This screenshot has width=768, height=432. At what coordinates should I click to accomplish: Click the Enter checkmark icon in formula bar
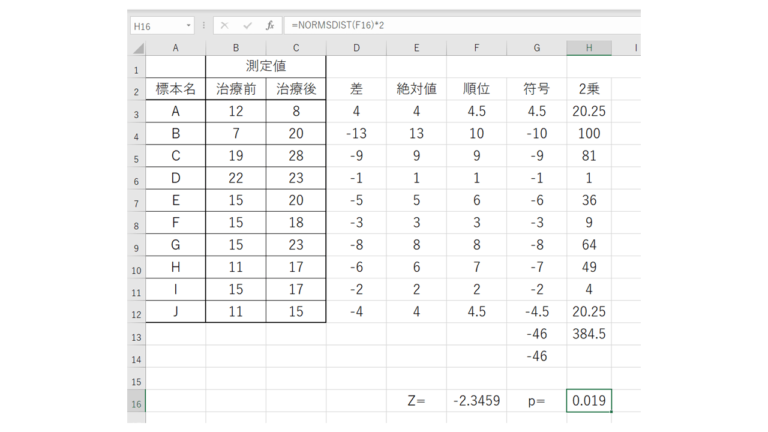[x=247, y=25]
